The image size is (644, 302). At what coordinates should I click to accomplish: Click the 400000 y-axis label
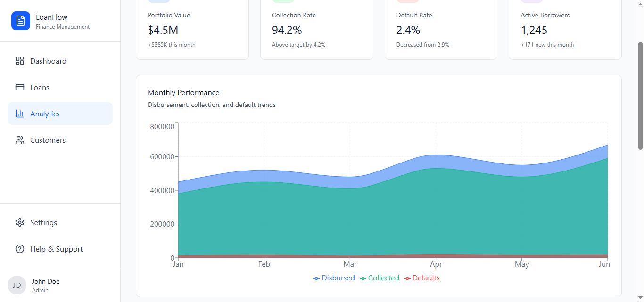coord(162,190)
